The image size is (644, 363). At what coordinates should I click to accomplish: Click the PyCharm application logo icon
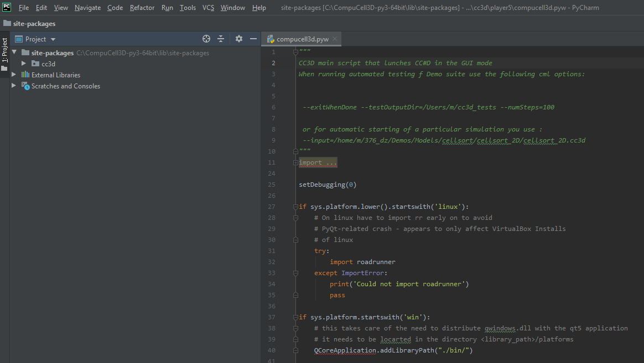6,7
